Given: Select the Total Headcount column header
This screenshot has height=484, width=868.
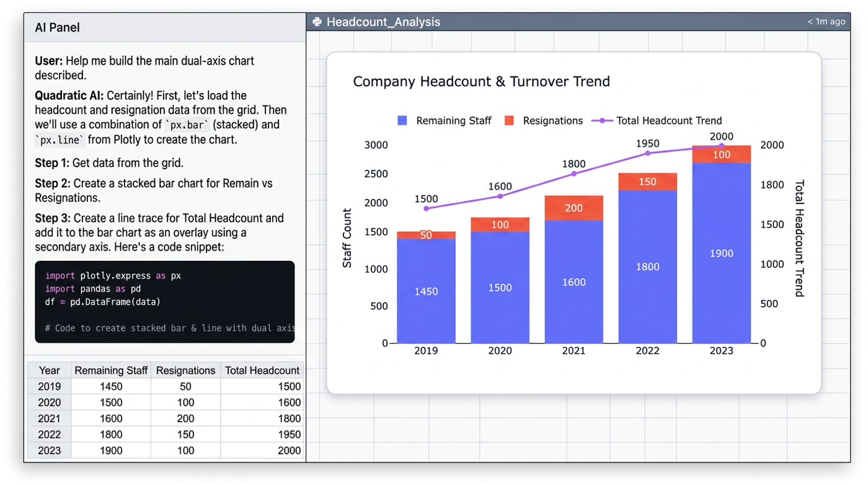Looking at the screenshot, I should tap(262, 371).
